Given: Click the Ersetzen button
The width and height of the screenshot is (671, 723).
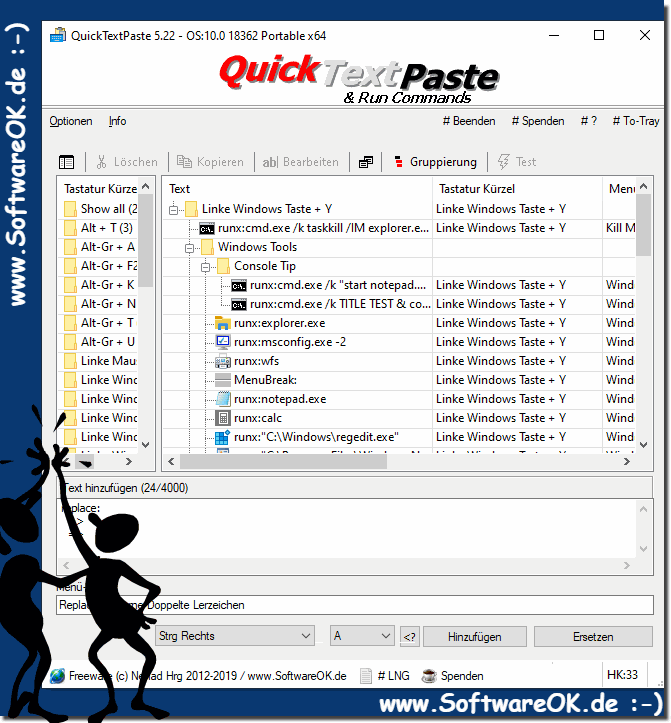Looking at the screenshot, I should pos(593,637).
